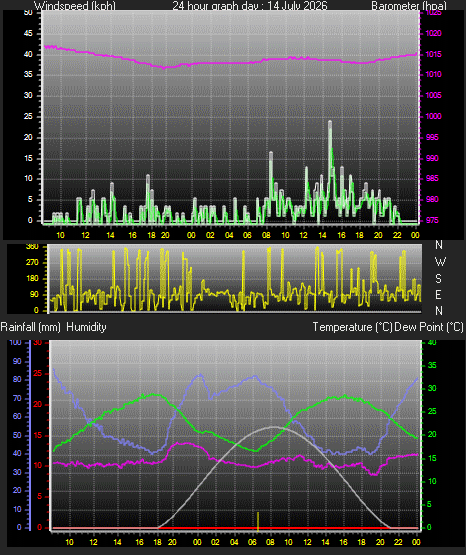Click 02 on the bottom chart time axis
This screenshot has height=555, width=466.
(215, 542)
